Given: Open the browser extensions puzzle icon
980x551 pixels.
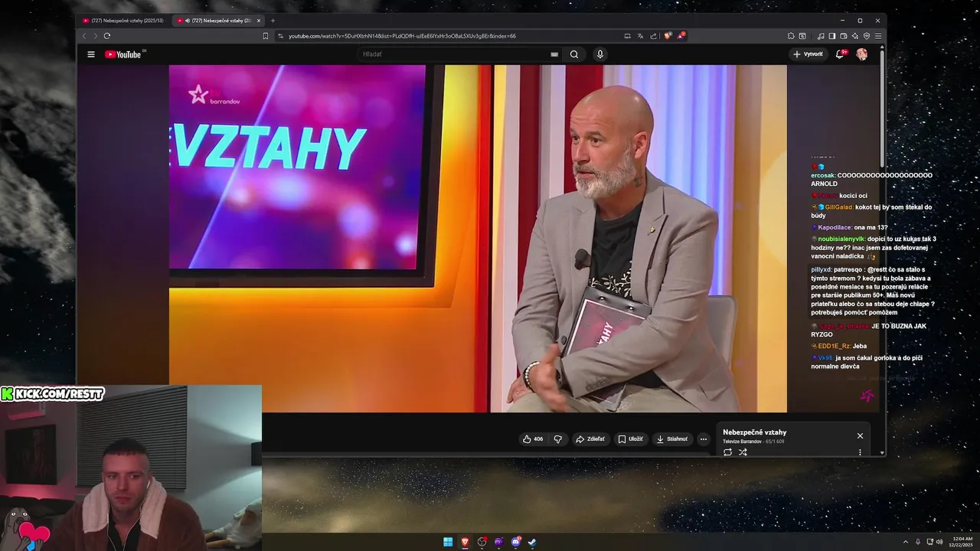Looking at the screenshot, I should [x=791, y=36].
